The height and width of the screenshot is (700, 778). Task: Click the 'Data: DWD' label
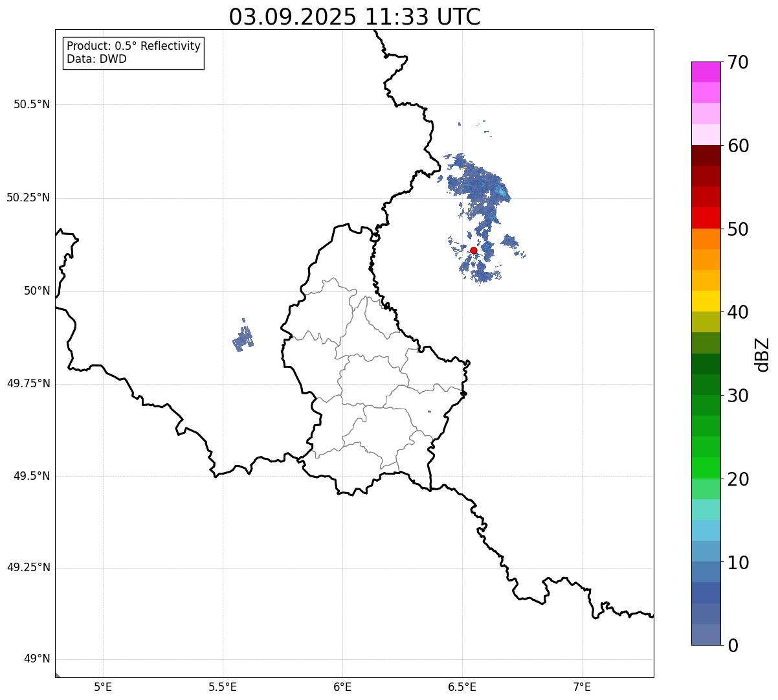[x=96, y=59]
